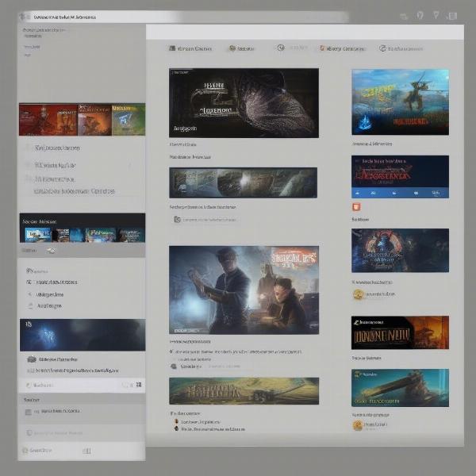
Task: Click the camera icon below the sidebar blue banner
Action: 32,359
